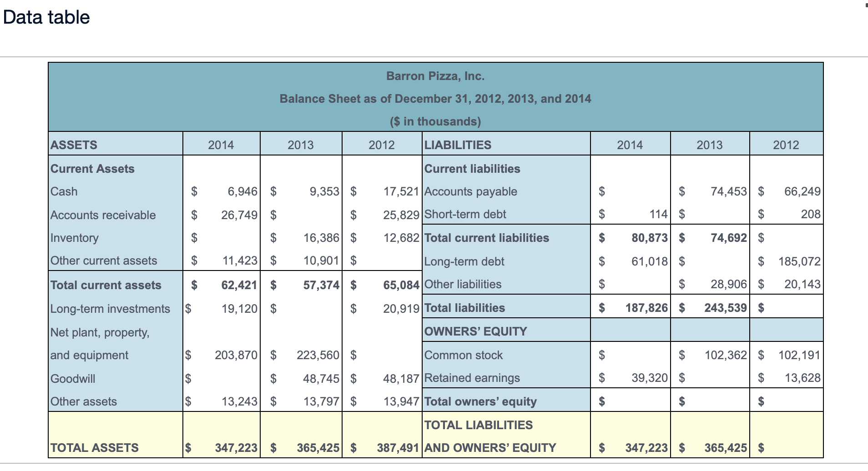Click Total current assets 2012 value 65,084
This screenshot has height=471, width=868.
point(401,285)
